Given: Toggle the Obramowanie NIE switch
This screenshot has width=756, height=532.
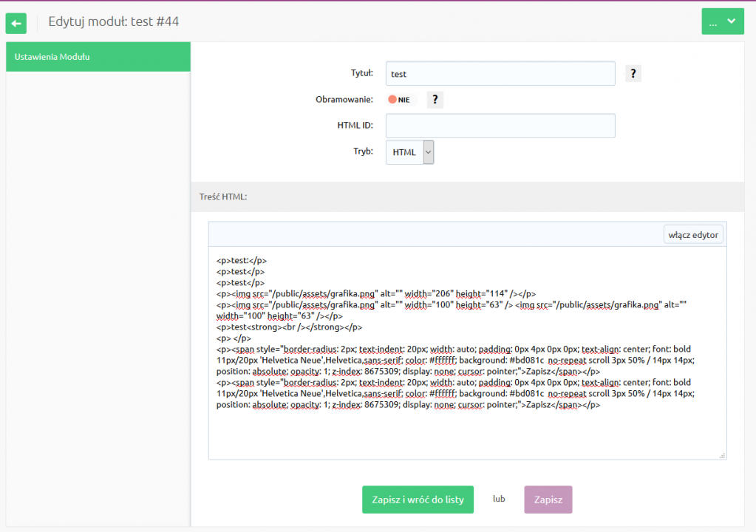Looking at the screenshot, I should point(401,100).
